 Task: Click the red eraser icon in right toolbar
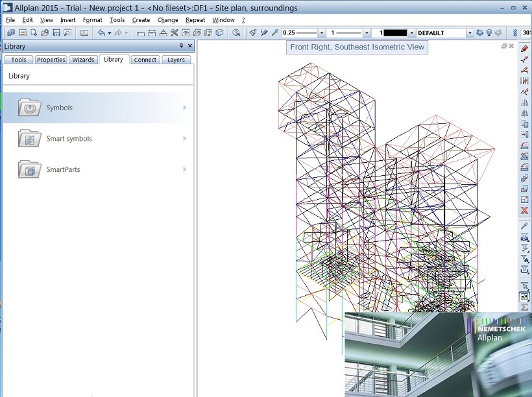coord(524,49)
